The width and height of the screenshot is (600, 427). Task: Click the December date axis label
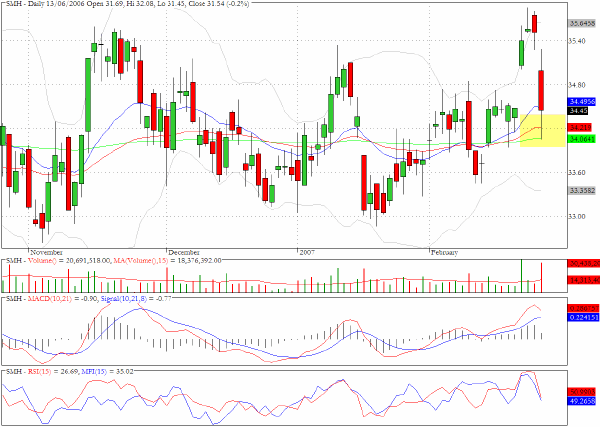(x=184, y=253)
